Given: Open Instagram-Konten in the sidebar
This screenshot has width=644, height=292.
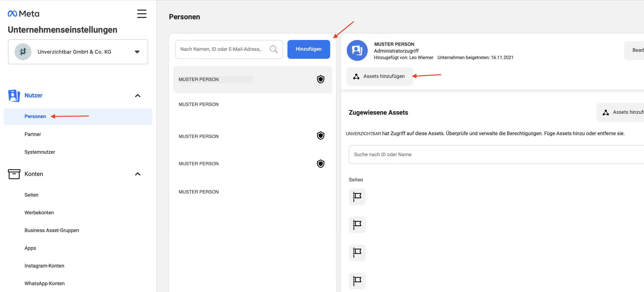Looking at the screenshot, I should (44, 266).
